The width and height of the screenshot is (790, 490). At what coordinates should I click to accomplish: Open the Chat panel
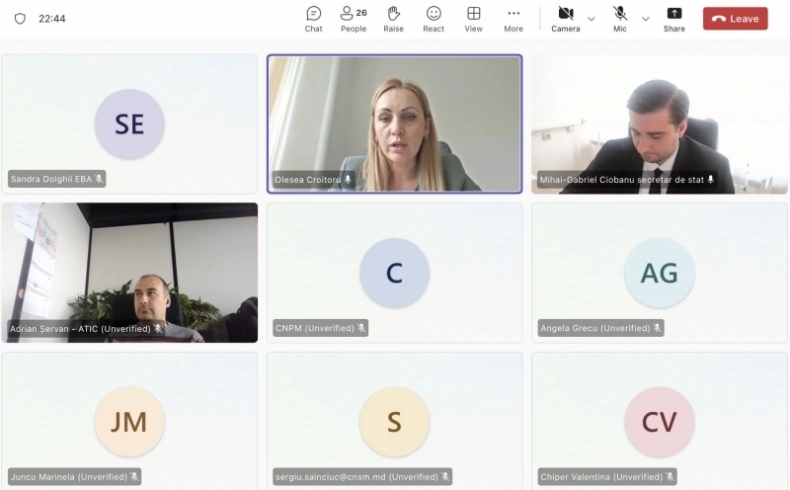click(x=313, y=19)
